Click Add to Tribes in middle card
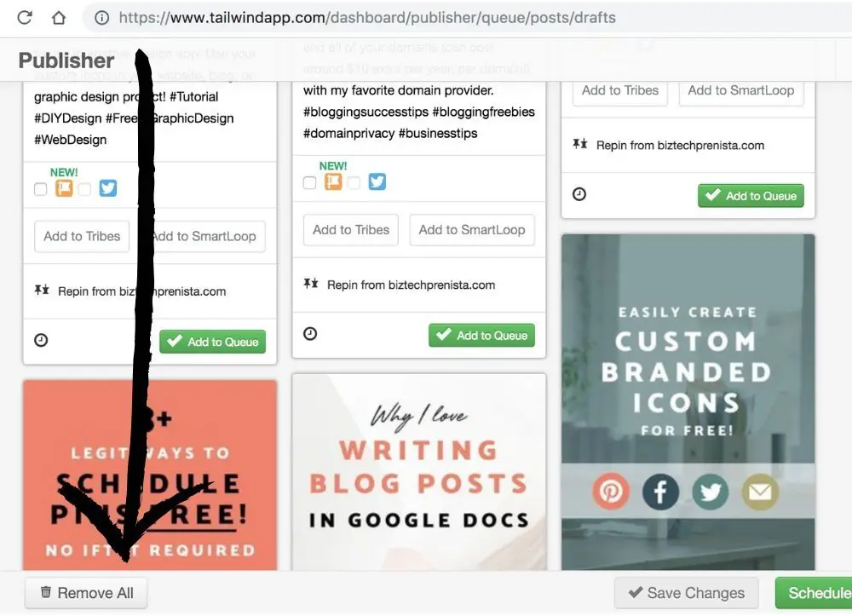 (351, 230)
